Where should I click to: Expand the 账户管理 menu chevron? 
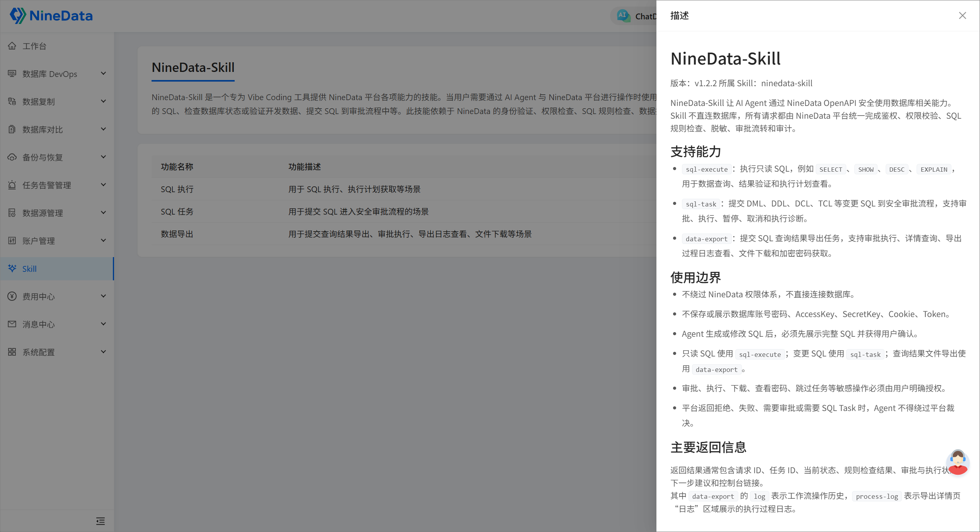coord(103,240)
